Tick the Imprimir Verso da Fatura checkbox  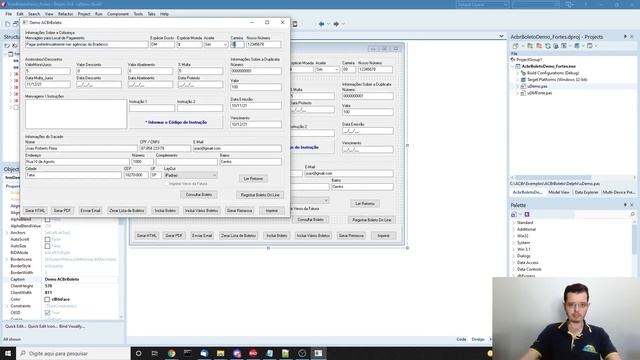[x=167, y=184]
